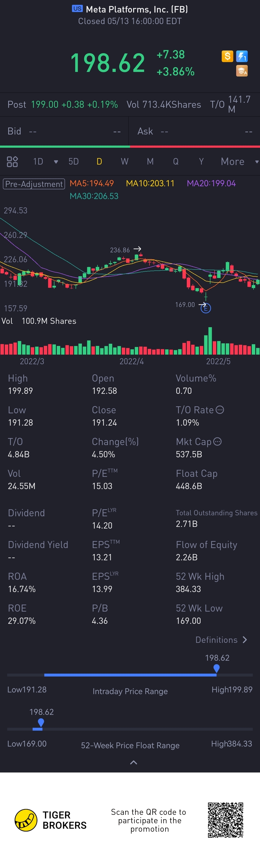Select the W weekly chart tab

point(124,162)
